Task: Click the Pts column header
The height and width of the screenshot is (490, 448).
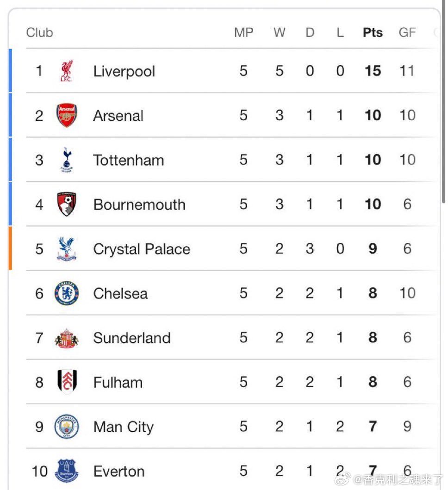Action: 373,32
